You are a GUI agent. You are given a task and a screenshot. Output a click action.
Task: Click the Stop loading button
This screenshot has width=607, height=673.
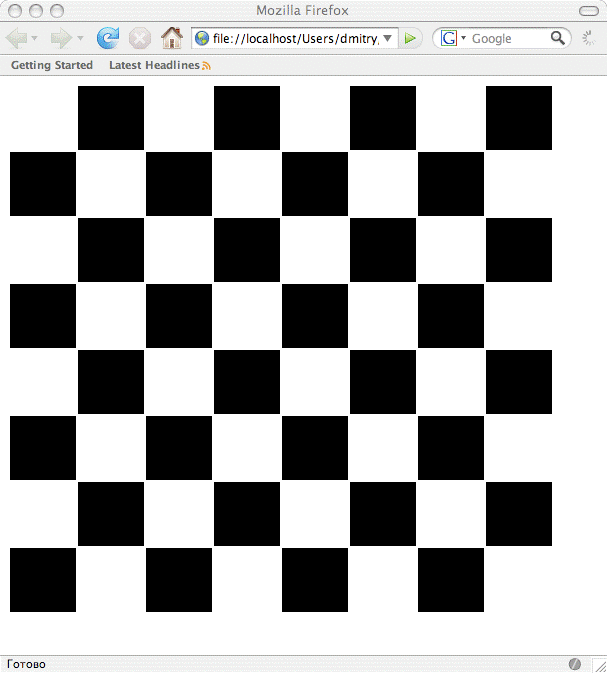[x=140, y=38]
